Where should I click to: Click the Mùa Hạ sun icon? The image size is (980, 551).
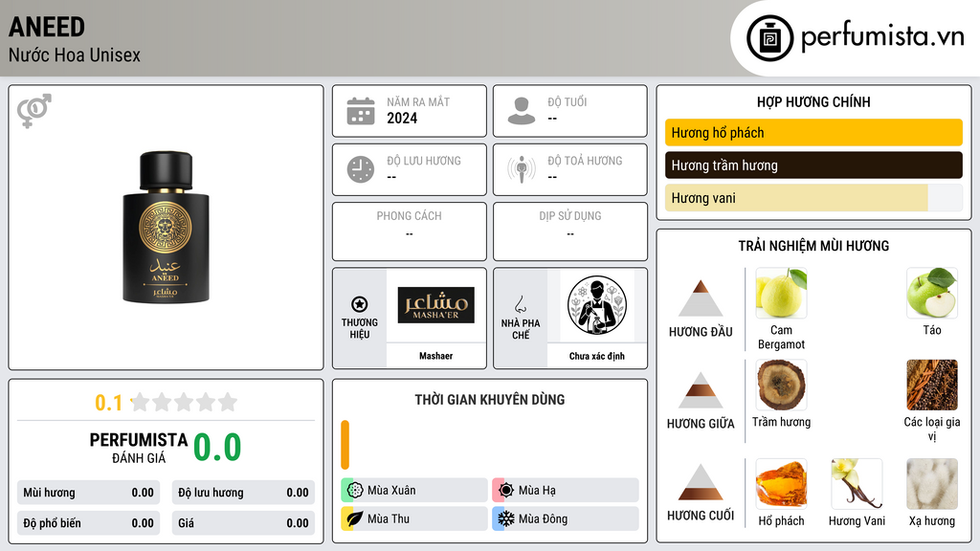506,491
